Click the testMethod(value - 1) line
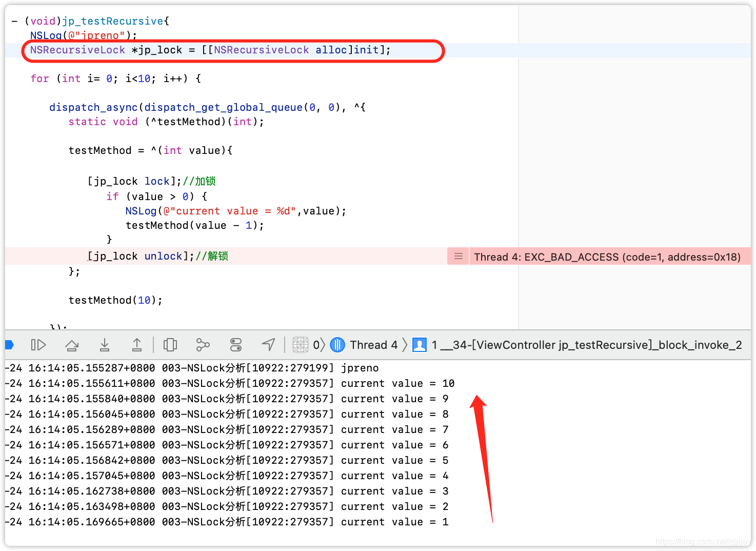The image size is (756, 551). (195, 225)
